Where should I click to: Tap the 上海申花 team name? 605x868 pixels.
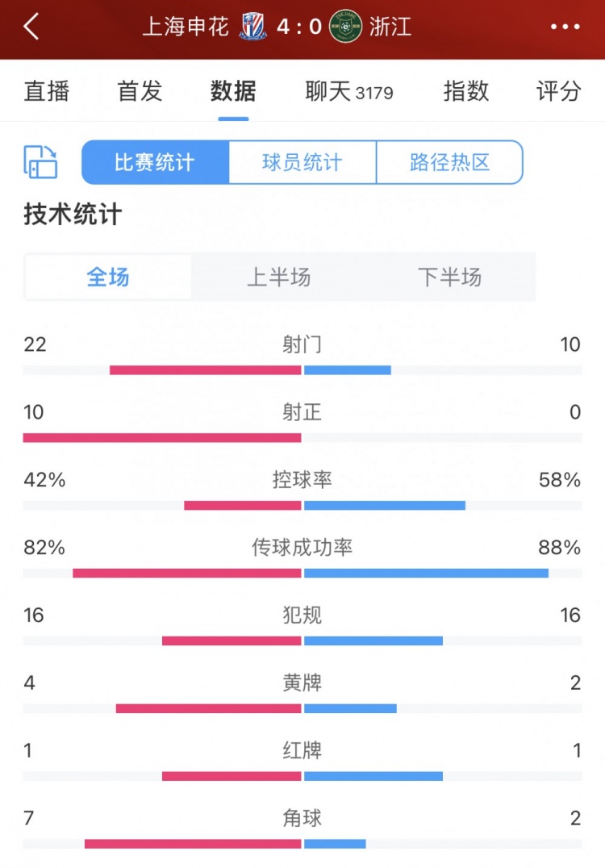click(187, 27)
